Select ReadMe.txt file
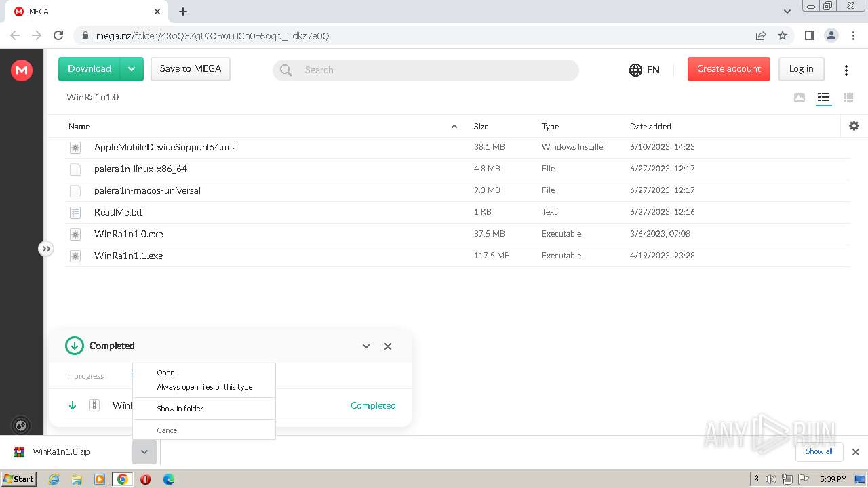Screen dimensions: 868x488 (458, 212)
